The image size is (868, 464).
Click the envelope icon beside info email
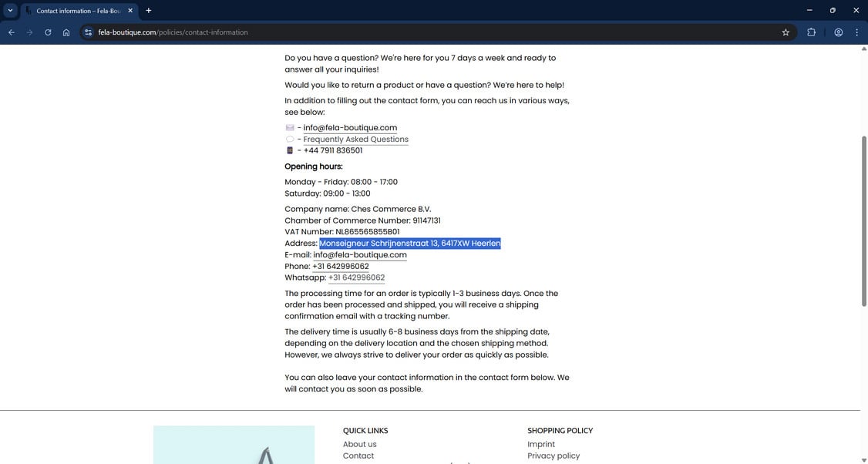point(290,128)
